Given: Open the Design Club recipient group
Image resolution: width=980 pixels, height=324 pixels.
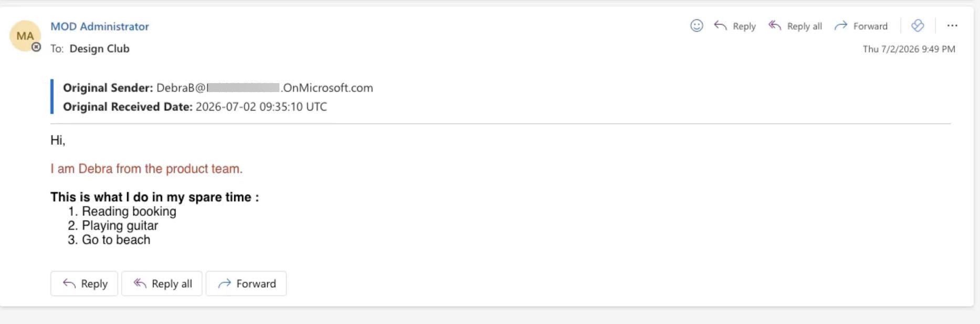Looking at the screenshot, I should [99, 48].
